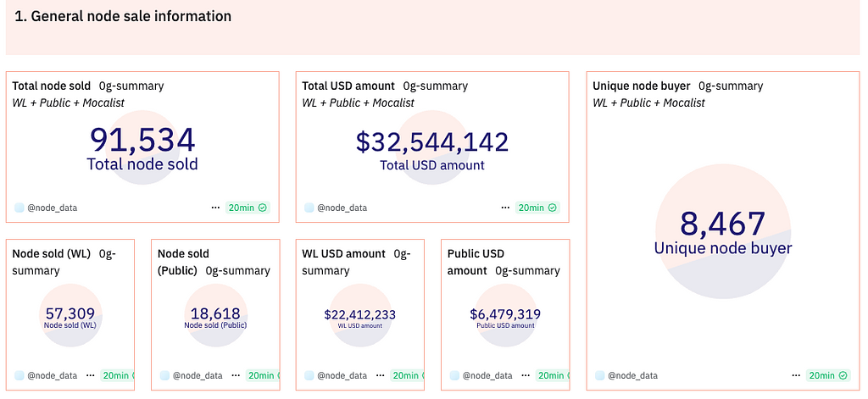The width and height of the screenshot is (868, 399).
Task: Open ellipsis menu in Total USD amount panel
Action: 505,208
